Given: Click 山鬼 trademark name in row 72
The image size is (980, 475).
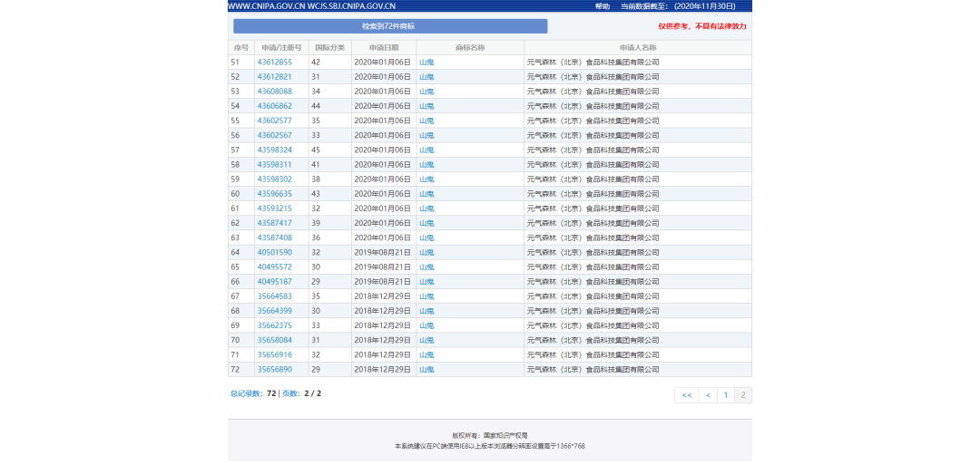Looking at the screenshot, I should (426, 369).
